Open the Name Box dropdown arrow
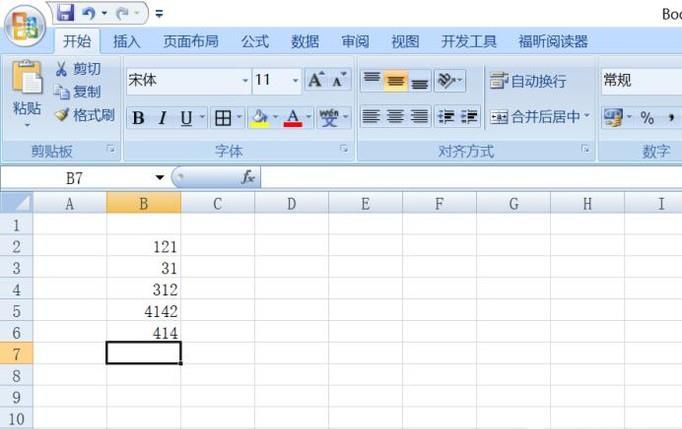This screenshot has width=682, height=429. click(160, 178)
